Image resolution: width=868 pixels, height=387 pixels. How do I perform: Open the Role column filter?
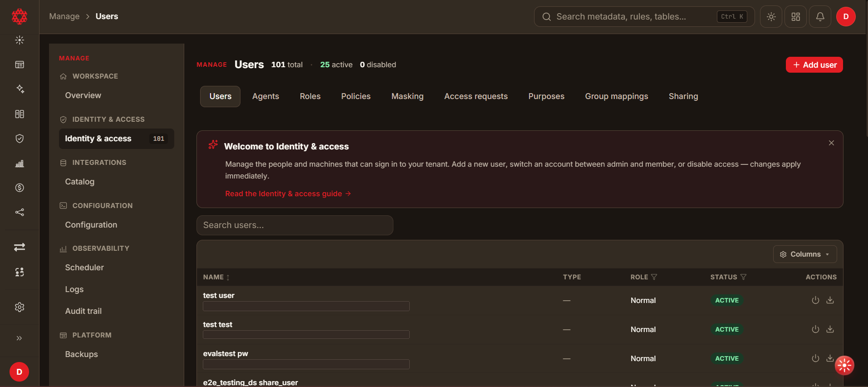(x=654, y=277)
